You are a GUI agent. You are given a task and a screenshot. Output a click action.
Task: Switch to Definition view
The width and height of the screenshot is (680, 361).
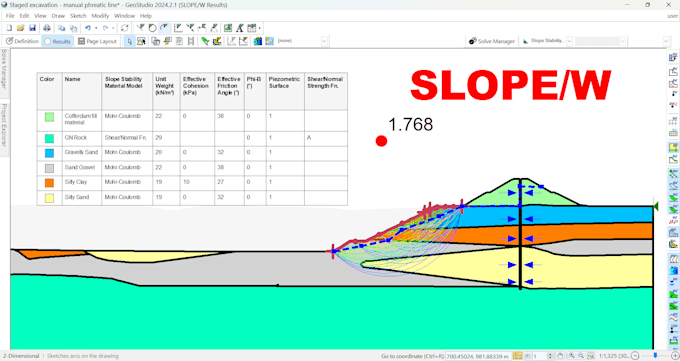[23, 41]
